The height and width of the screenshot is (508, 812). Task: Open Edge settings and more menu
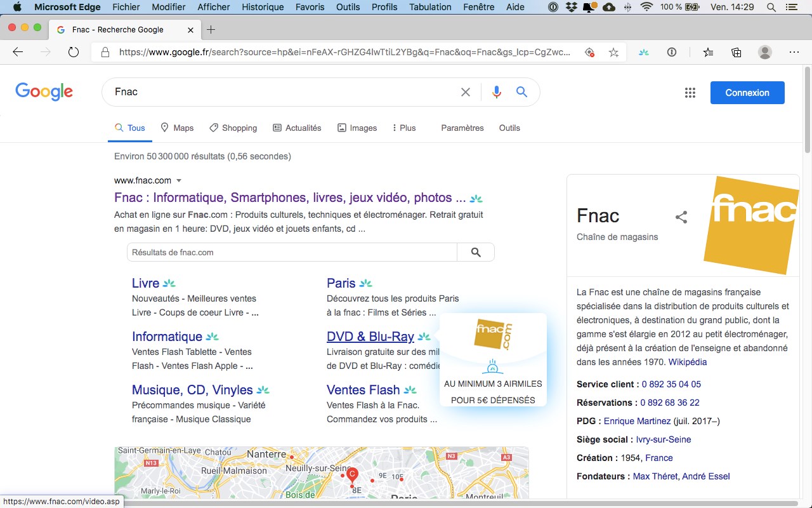794,53
